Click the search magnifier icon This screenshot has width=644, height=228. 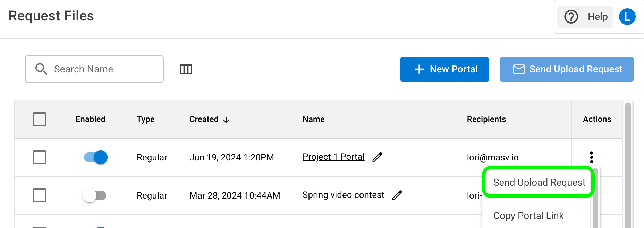tap(41, 69)
